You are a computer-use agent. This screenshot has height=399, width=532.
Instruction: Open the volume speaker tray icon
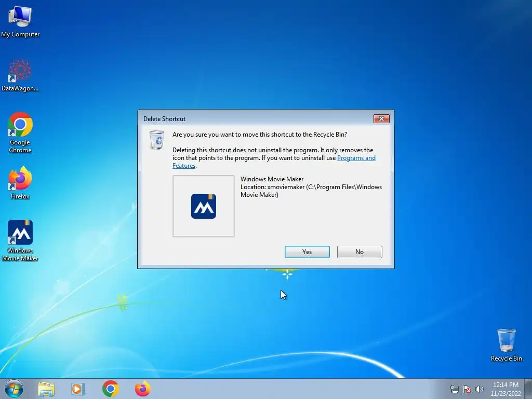479,389
